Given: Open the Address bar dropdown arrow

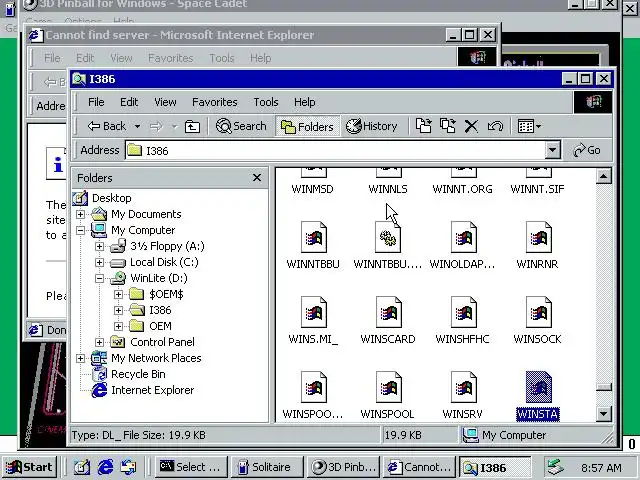Looking at the screenshot, I should click(x=552, y=151).
